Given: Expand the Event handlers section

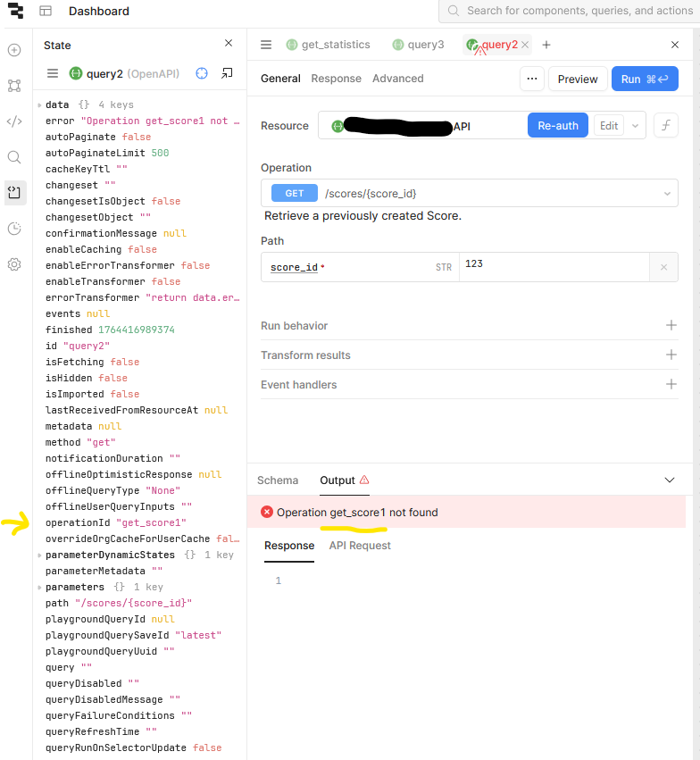Looking at the screenshot, I should [671, 385].
